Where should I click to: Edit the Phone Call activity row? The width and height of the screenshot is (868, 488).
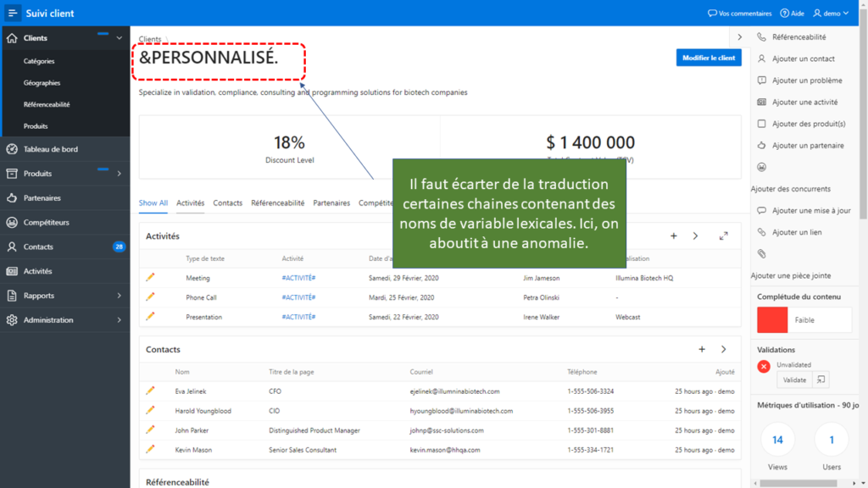pyautogui.click(x=150, y=297)
